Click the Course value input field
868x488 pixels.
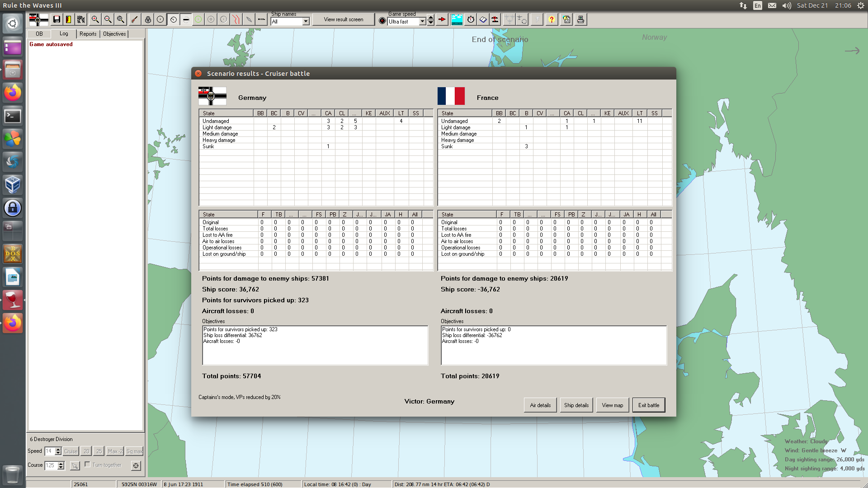(x=51, y=465)
